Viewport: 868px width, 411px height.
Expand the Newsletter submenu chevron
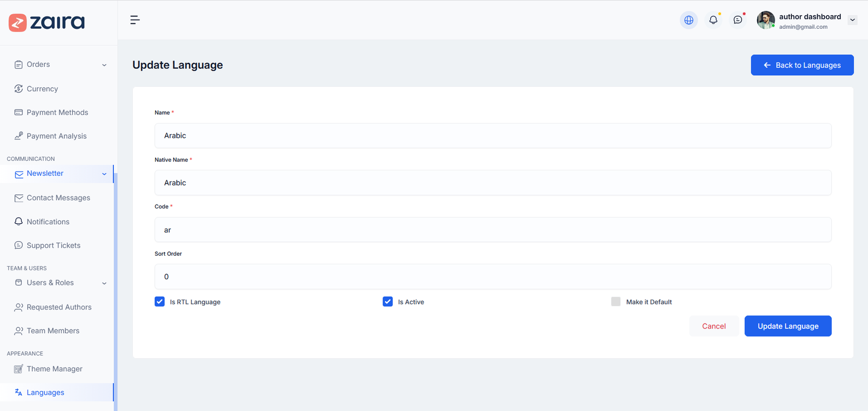pyautogui.click(x=104, y=174)
